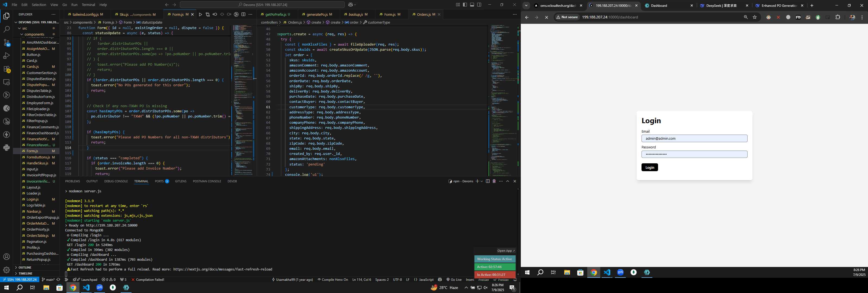
Task: Click the Email input field
Action: click(x=694, y=139)
